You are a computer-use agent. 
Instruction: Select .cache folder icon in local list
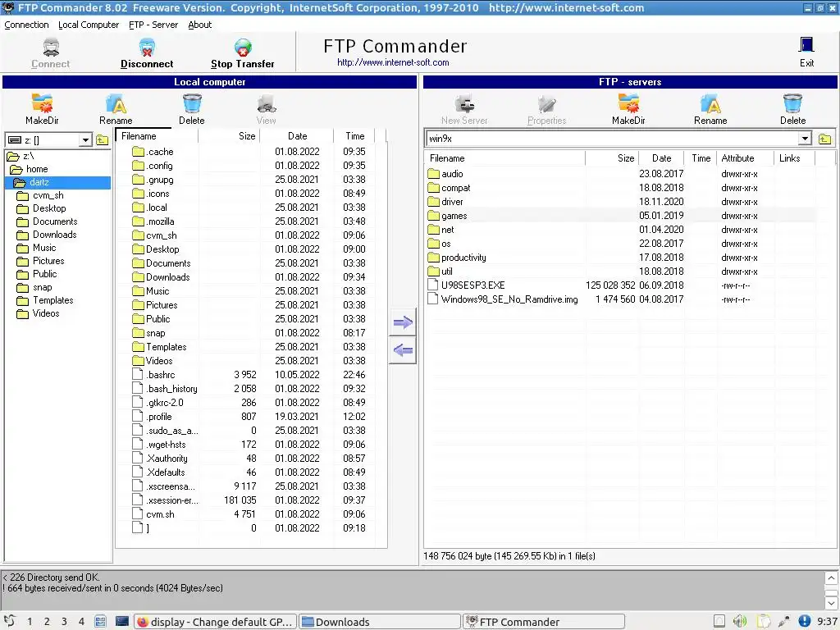pos(138,152)
